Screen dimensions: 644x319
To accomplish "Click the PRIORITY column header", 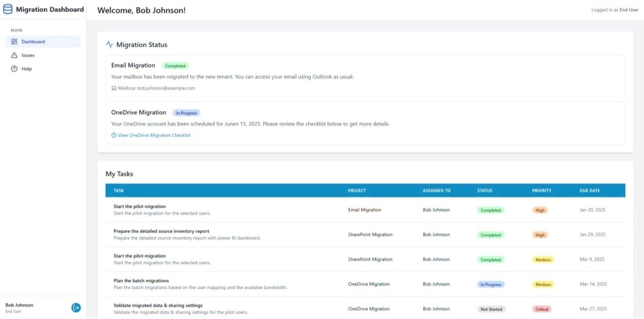I will point(542,191).
